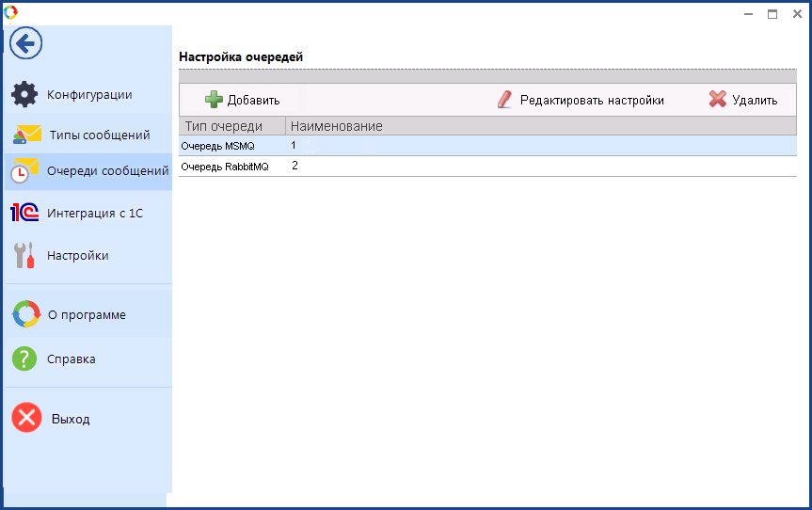
Task: Maximize the window
Action: click(772, 14)
